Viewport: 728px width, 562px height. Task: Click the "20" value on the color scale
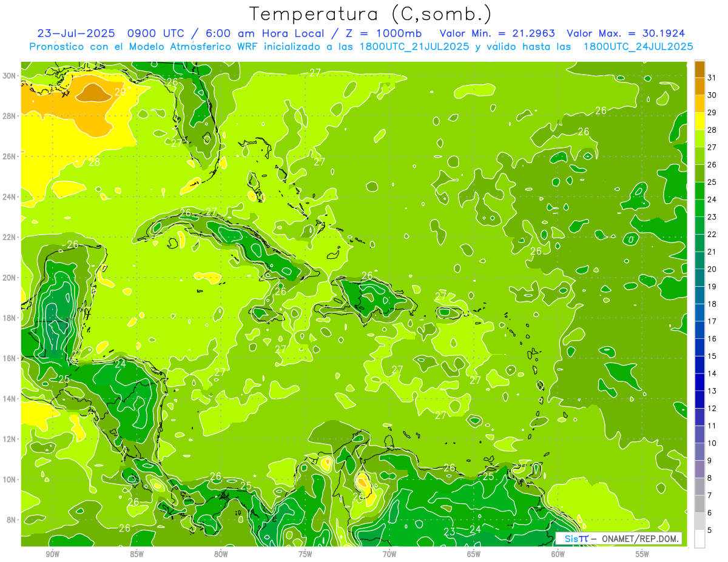click(x=712, y=269)
